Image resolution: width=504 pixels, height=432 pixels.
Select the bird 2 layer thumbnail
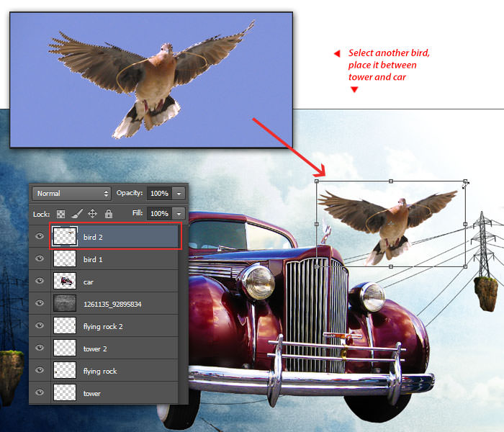(65, 237)
